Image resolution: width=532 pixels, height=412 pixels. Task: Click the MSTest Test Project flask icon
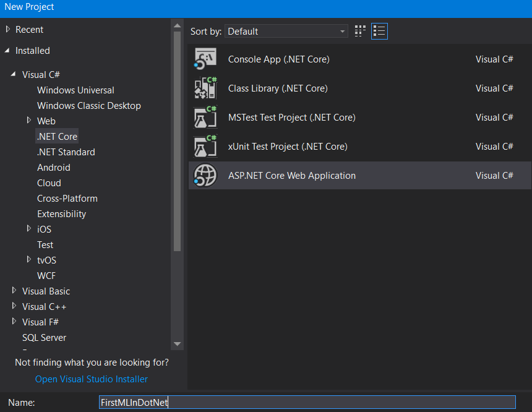tap(205, 118)
